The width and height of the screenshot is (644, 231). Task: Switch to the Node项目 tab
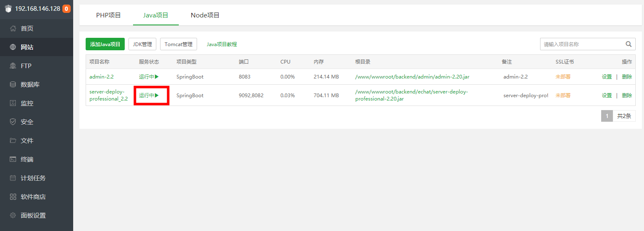point(205,15)
